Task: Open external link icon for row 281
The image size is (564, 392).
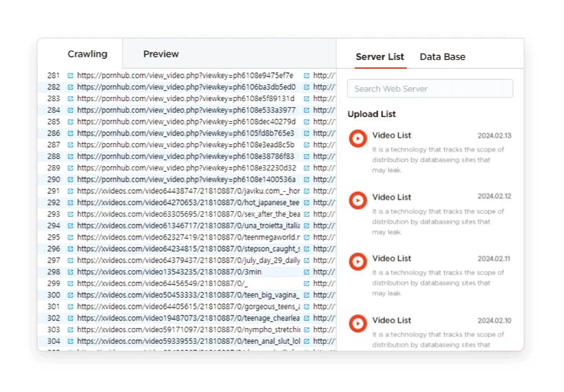Action: 70,76
